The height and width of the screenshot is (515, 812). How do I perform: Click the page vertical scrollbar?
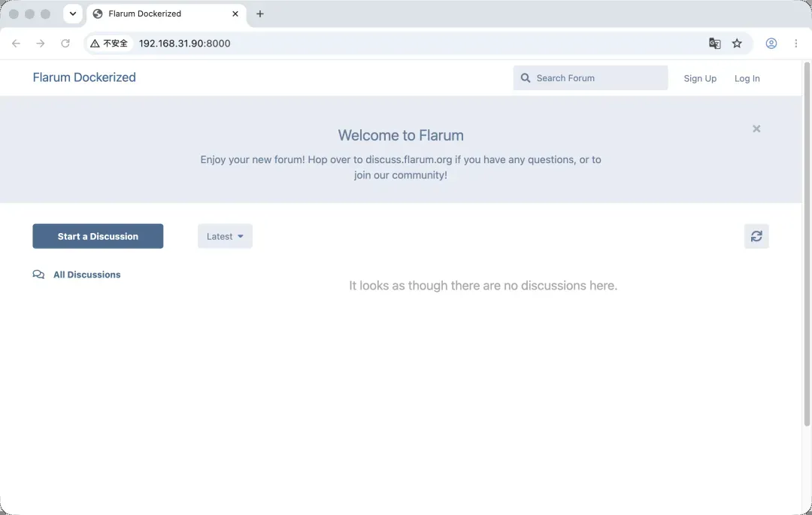(x=807, y=244)
